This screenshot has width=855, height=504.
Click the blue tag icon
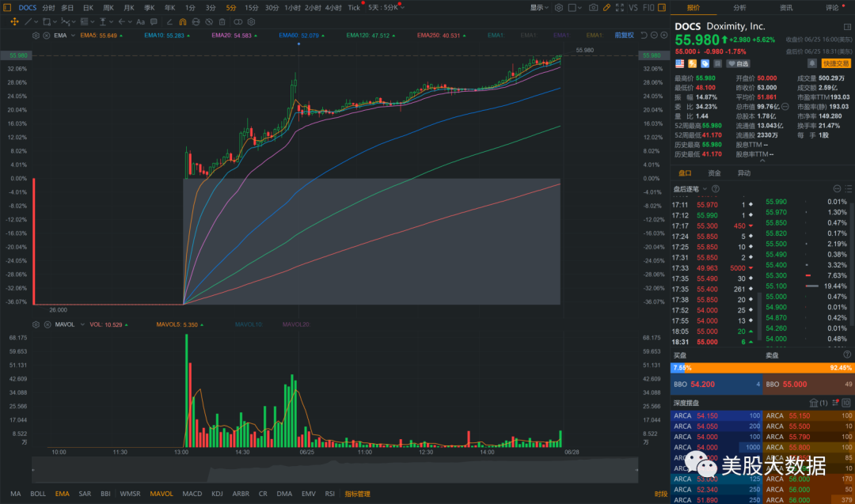[x=705, y=64]
